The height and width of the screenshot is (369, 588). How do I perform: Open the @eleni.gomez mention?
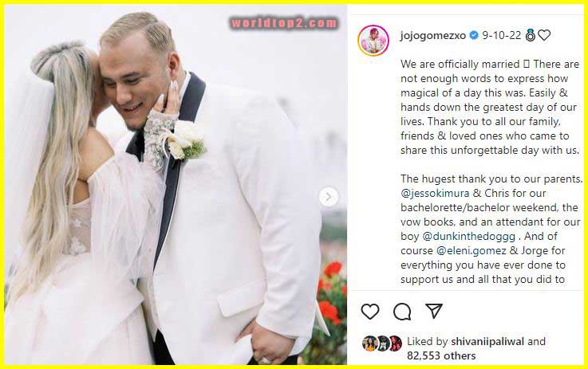point(472,250)
